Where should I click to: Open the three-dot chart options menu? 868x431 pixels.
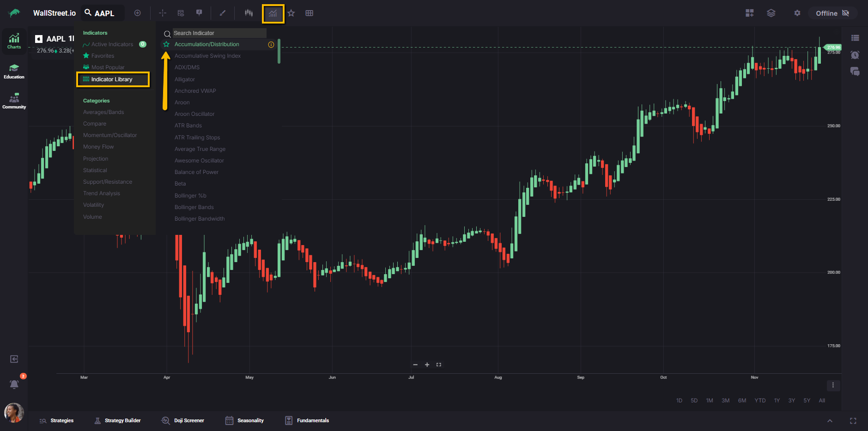833,385
